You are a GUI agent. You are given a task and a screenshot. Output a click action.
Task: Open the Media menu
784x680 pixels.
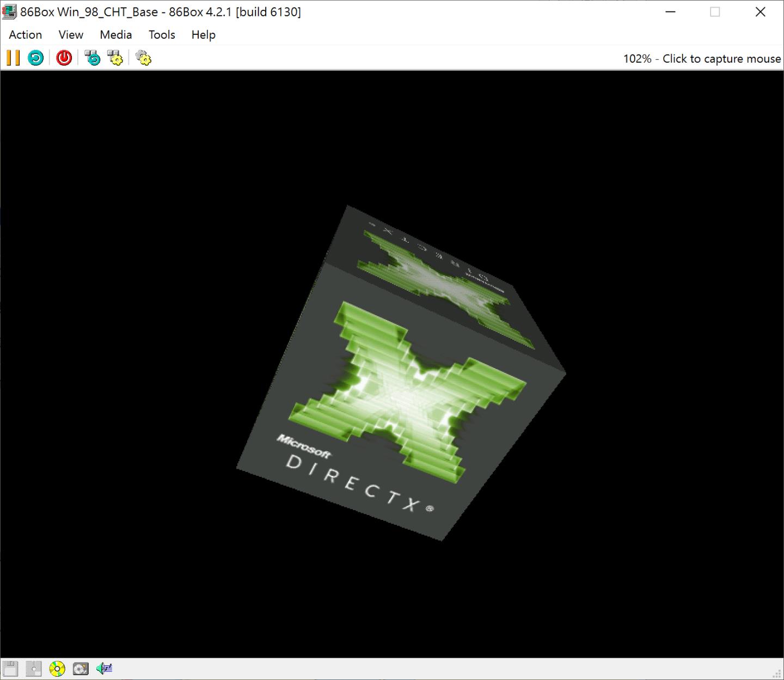(116, 35)
